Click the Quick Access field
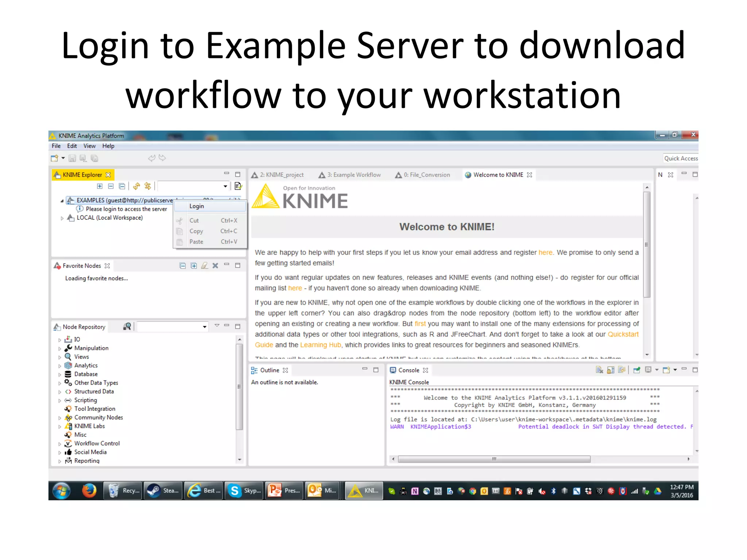Screen dimensions: 747x560 [681, 159]
